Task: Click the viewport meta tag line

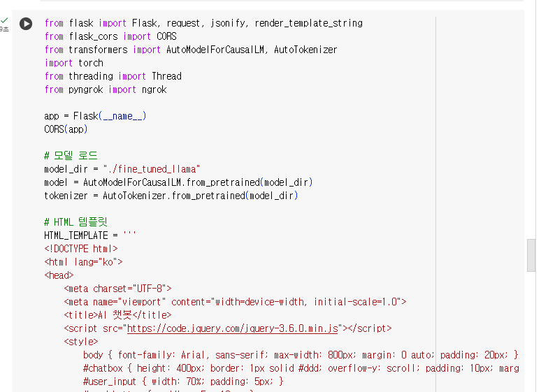Action: coord(235,302)
